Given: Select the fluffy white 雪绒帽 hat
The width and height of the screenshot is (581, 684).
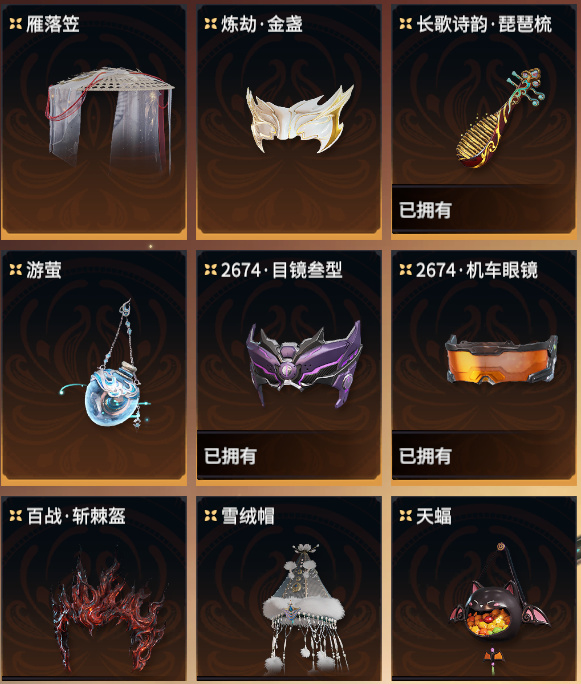Looking at the screenshot, I should 304,609.
